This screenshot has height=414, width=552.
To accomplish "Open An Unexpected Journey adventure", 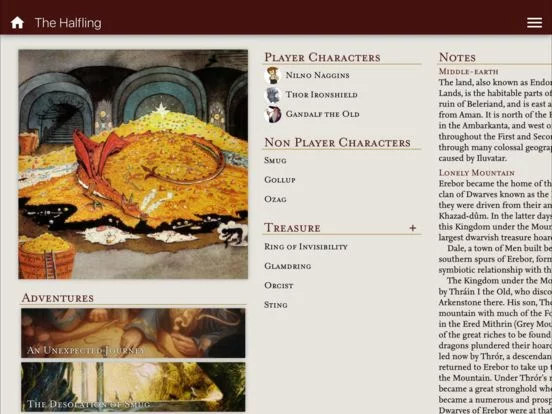I will click(133, 333).
